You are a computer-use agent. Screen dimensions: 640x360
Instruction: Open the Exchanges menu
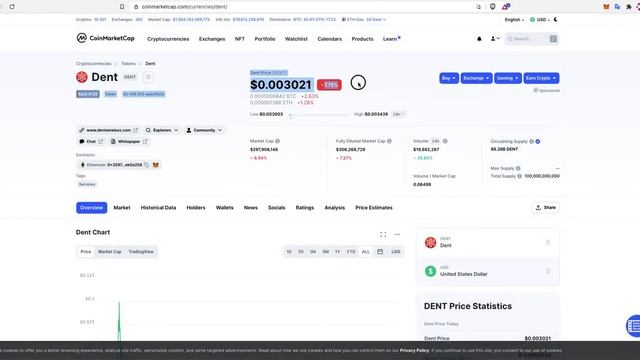tap(212, 39)
